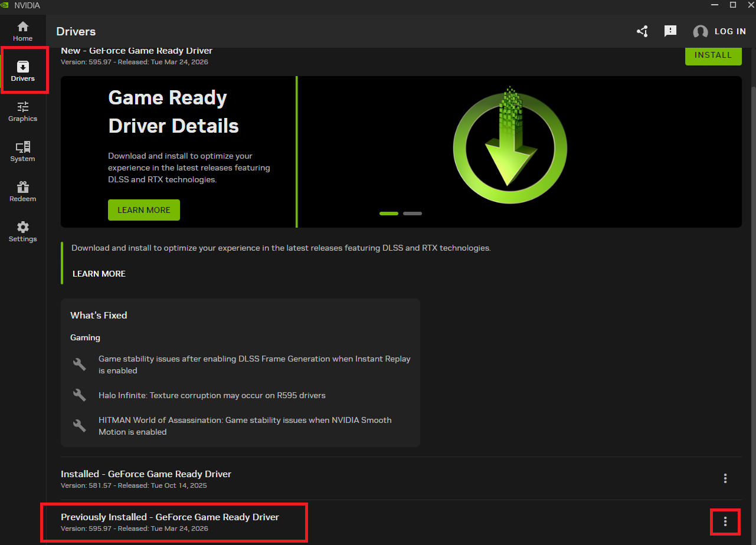
Task: Click the 'Gaming' subheading
Action: tap(85, 338)
